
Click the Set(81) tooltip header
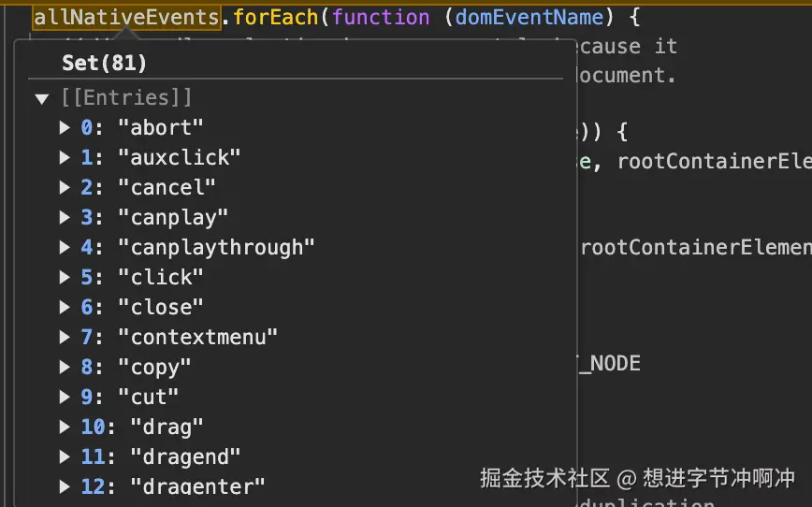point(104,63)
